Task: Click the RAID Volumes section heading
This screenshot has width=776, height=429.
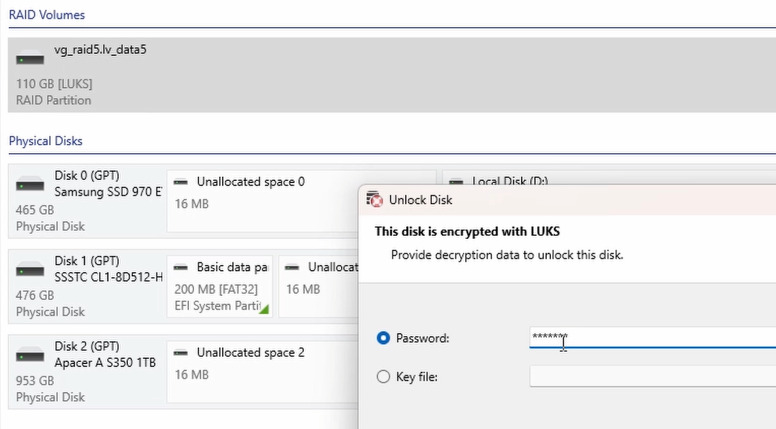Action: (47, 15)
